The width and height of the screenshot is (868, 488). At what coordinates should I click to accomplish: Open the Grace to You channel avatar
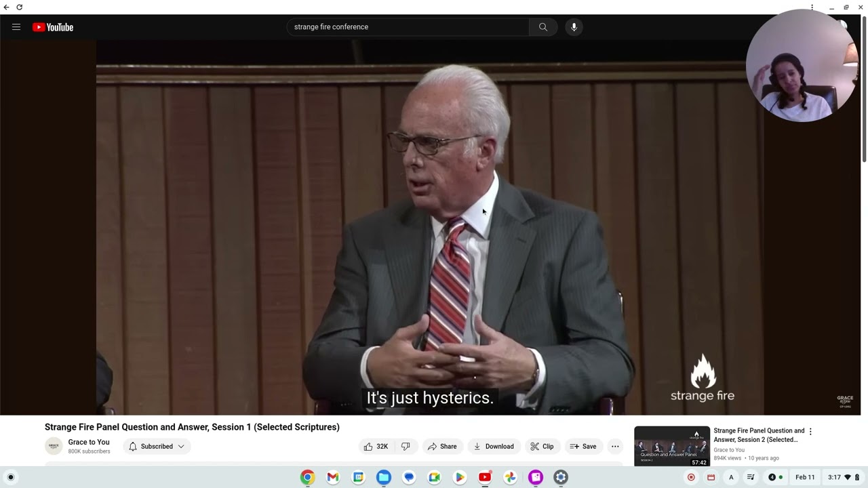tap(54, 446)
